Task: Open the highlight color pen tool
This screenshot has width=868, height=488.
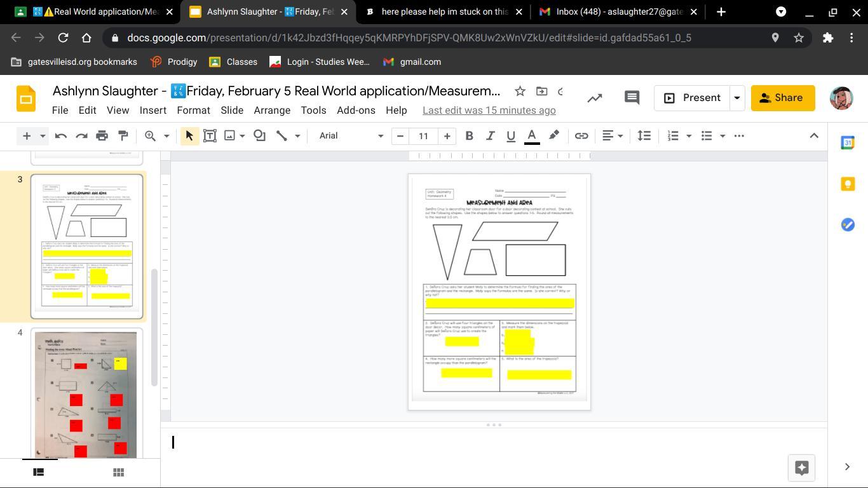Action: (553, 135)
